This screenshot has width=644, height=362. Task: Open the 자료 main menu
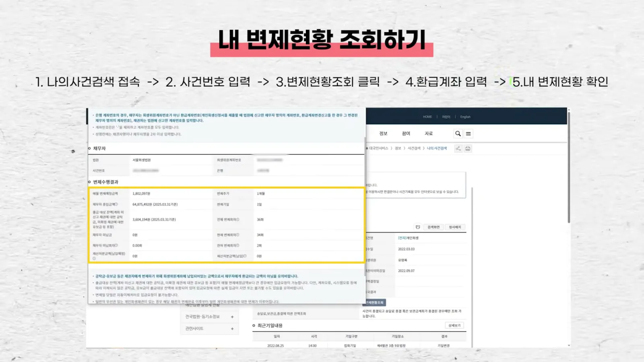tap(429, 134)
